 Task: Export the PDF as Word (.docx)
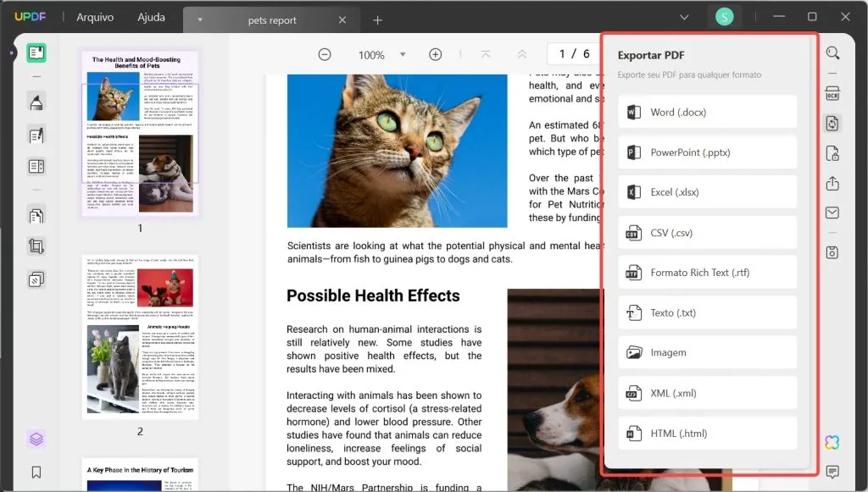click(x=708, y=111)
